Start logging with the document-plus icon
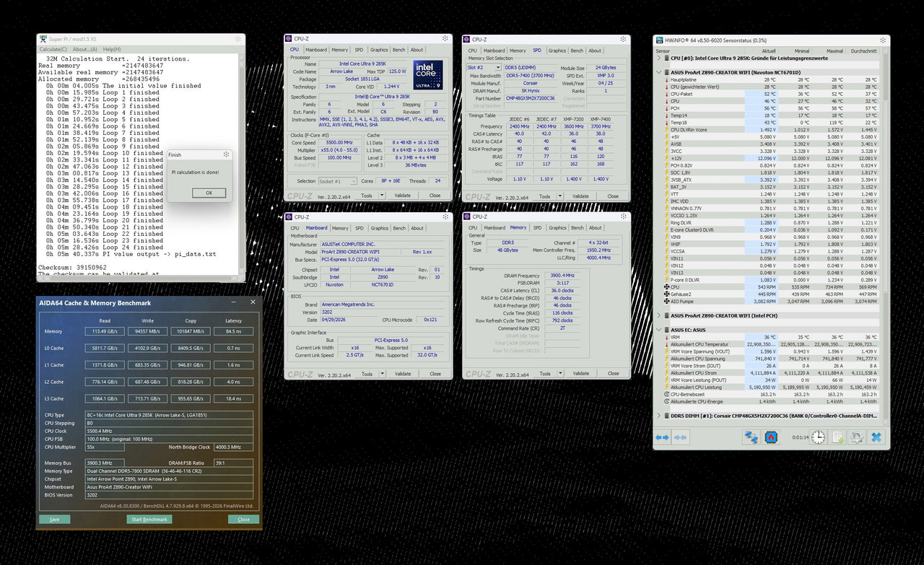 [x=837, y=437]
